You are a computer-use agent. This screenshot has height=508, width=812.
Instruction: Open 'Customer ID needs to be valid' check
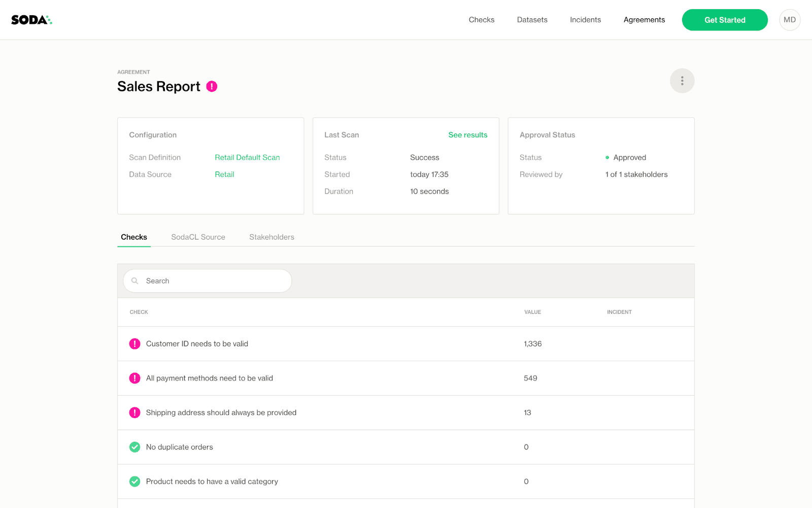(197, 344)
